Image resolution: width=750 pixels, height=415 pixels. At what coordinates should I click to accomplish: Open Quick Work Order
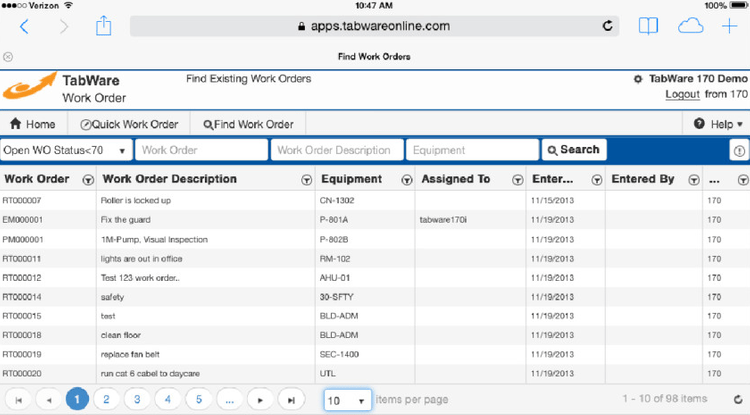(129, 124)
